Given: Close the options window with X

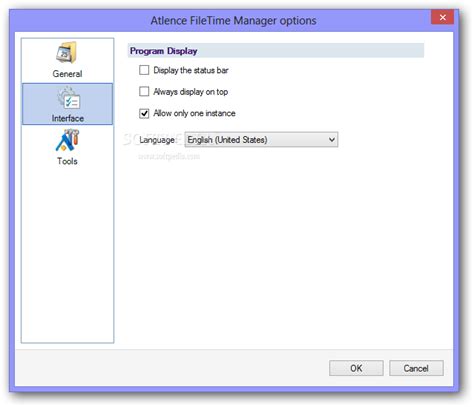Looking at the screenshot, I should point(443,17).
